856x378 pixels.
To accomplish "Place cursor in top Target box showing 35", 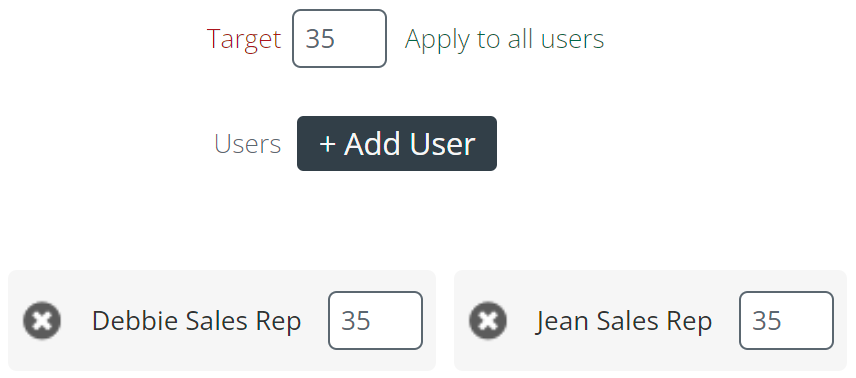I will (x=340, y=39).
